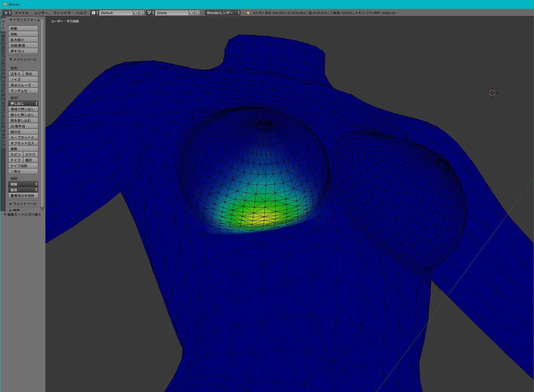
Task: Click the ループカットとスライド button
Action: pos(23,138)
